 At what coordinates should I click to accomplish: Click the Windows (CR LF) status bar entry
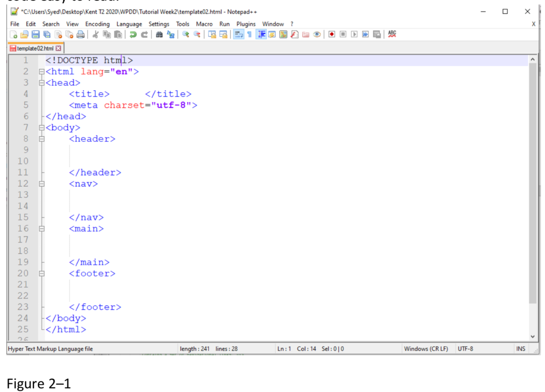click(426, 349)
